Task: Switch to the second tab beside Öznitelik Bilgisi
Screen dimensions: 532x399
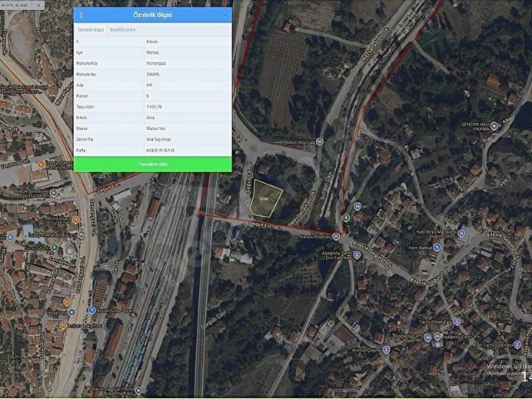Action: [123, 30]
